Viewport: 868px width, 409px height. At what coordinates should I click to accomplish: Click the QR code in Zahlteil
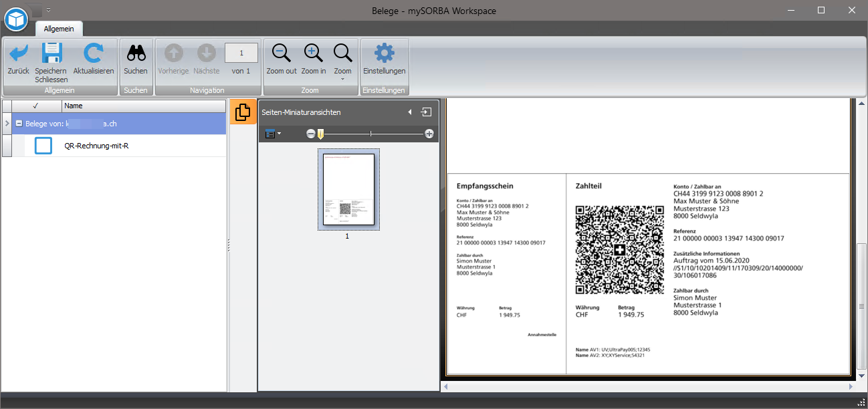point(620,250)
